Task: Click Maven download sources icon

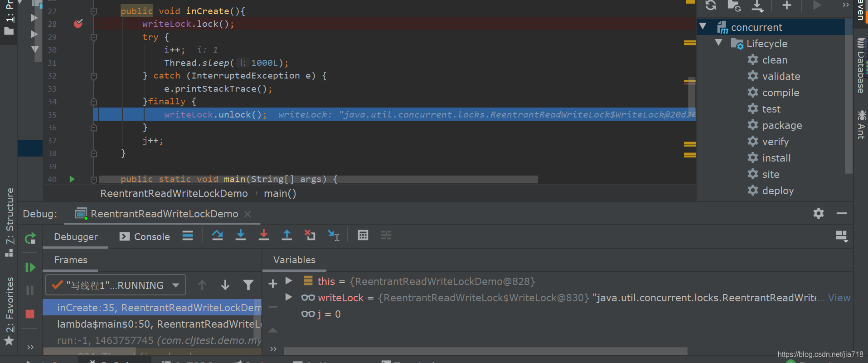Action: (757, 5)
